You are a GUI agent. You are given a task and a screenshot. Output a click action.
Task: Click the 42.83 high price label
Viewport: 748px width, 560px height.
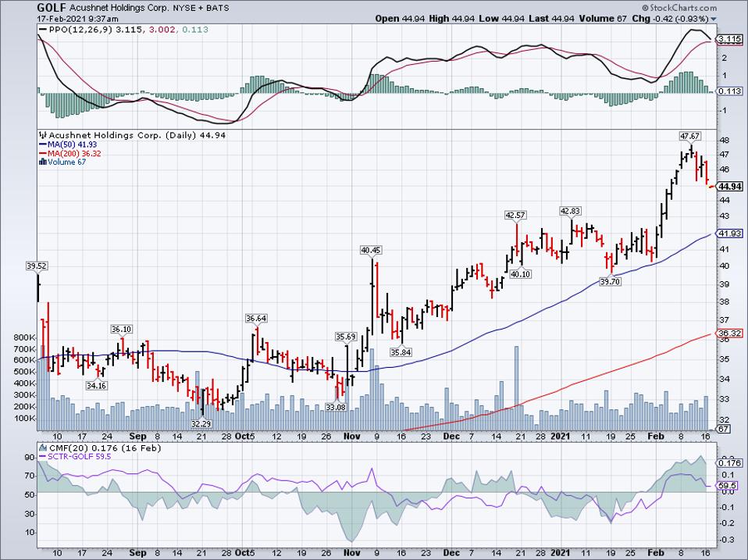[x=570, y=211]
